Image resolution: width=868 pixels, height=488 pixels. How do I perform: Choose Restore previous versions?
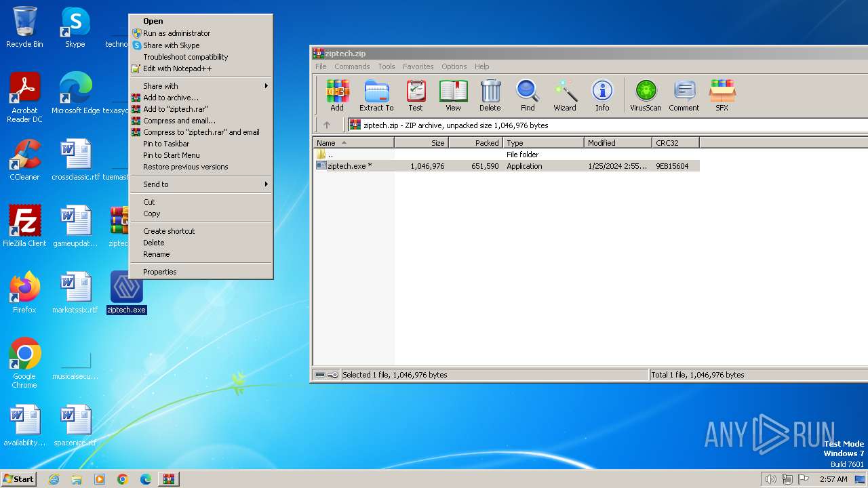201,167
